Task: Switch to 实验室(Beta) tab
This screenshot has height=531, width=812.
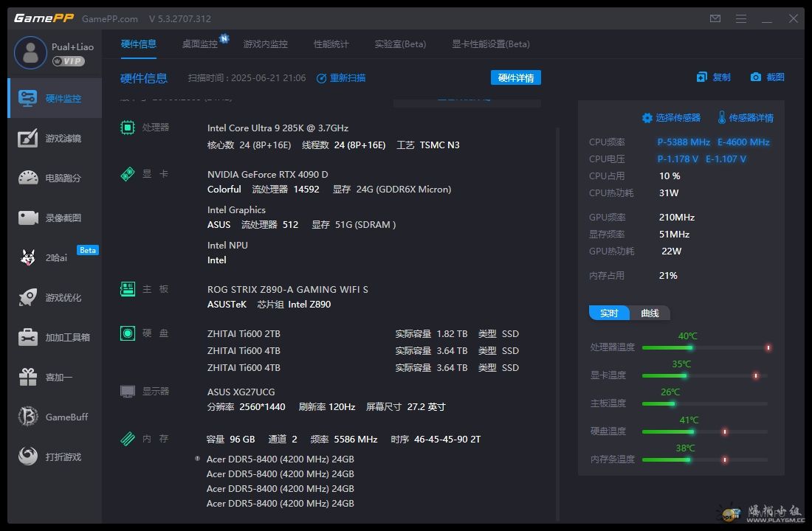Action: pyautogui.click(x=400, y=44)
